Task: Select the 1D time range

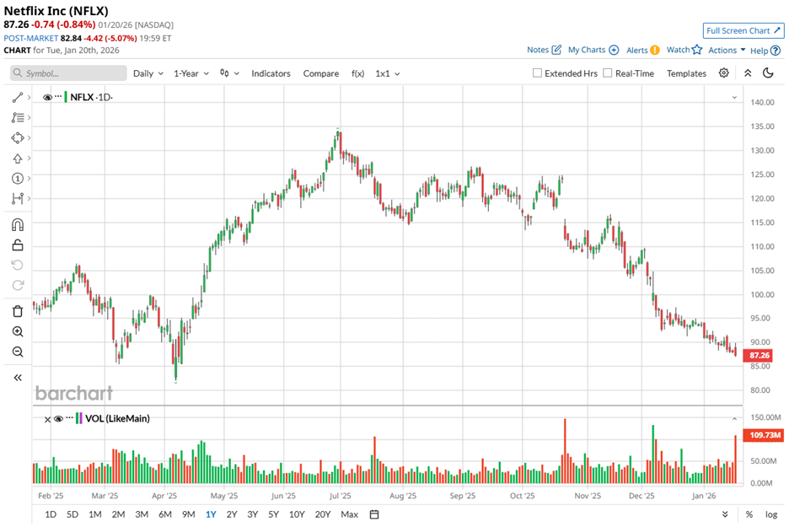Action: [51, 514]
